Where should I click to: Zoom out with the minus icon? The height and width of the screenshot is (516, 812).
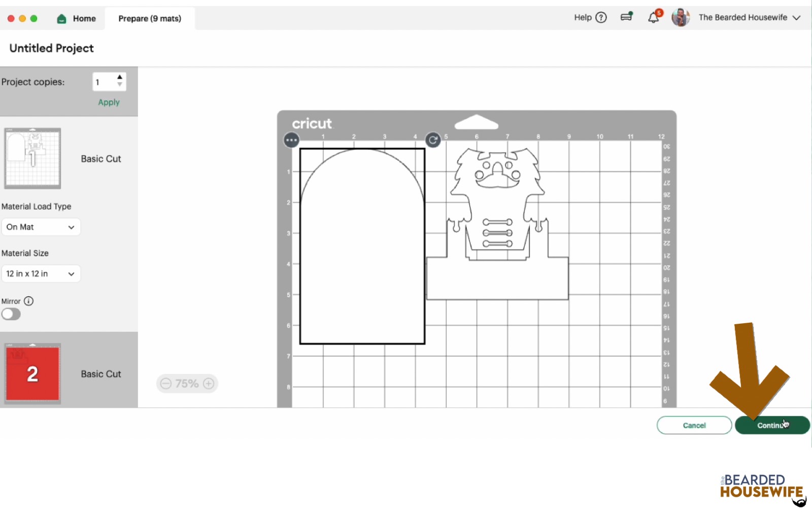click(x=166, y=384)
